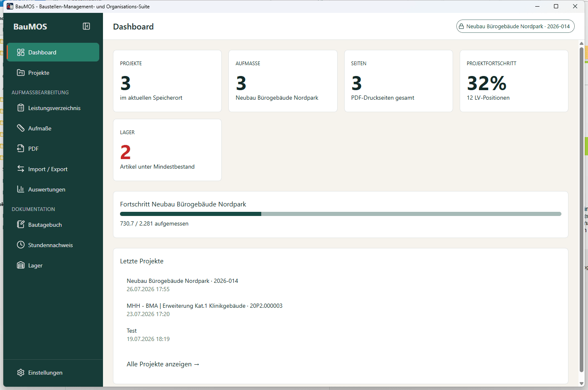Click the Aufmasse stat card

283,81
